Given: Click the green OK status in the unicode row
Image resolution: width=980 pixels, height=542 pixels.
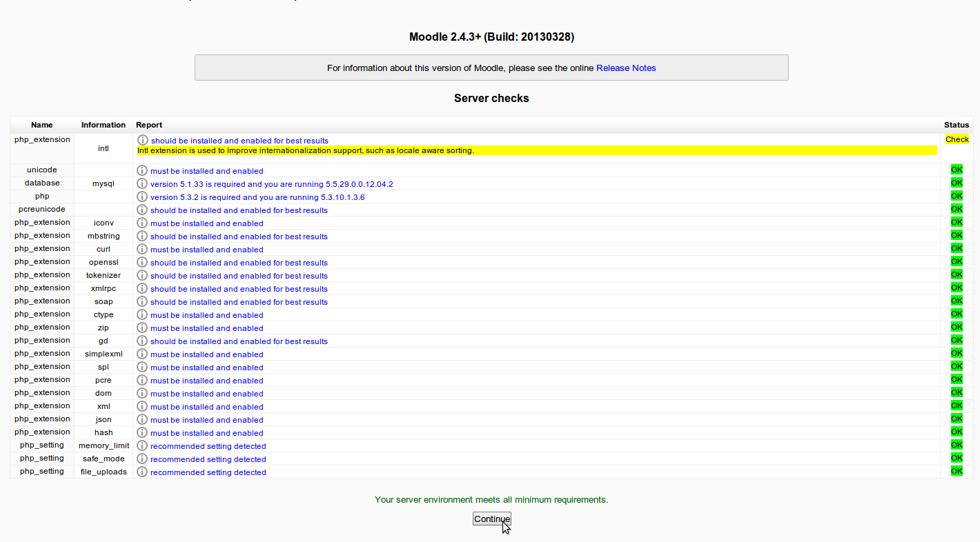Looking at the screenshot, I should click(957, 170).
